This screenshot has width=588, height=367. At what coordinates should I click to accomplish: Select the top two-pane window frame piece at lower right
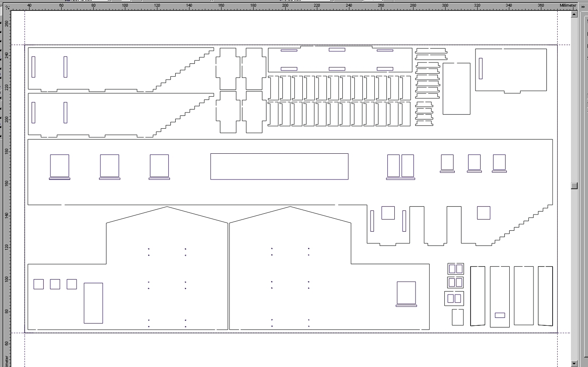coord(456,269)
